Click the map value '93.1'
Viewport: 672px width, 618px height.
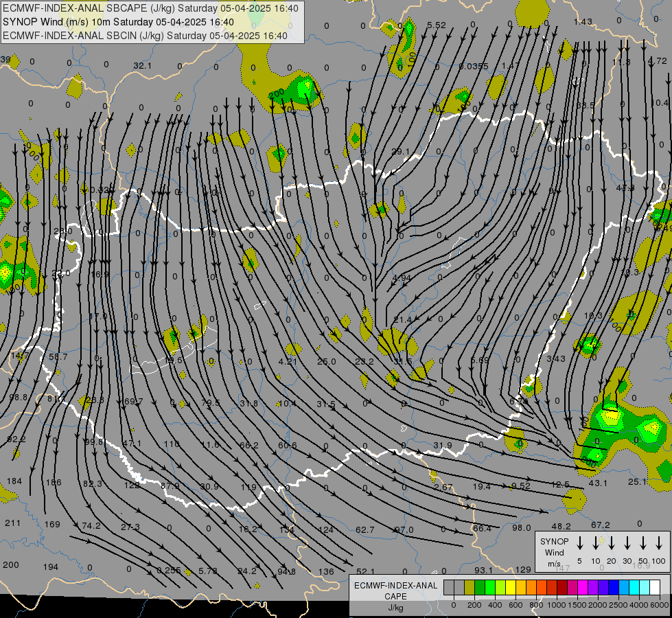483,571
